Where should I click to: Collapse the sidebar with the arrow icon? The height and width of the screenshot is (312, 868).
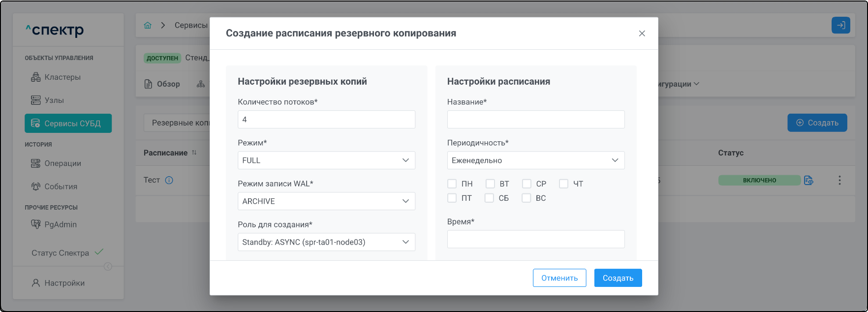tap(108, 266)
